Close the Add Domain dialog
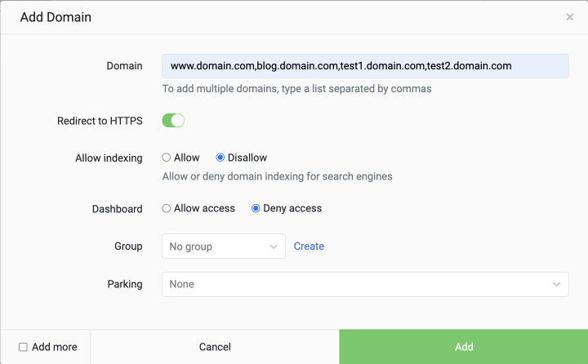 [x=570, y=17]
